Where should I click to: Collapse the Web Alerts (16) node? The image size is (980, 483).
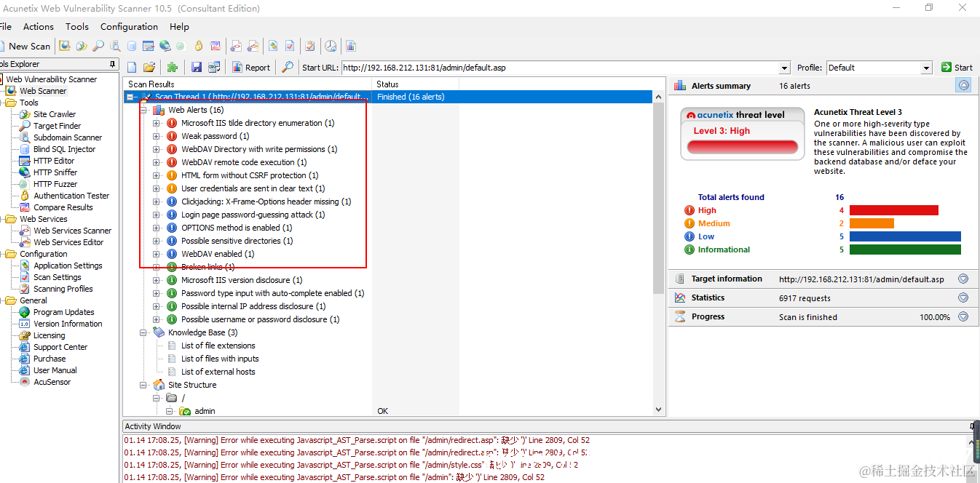143,110
